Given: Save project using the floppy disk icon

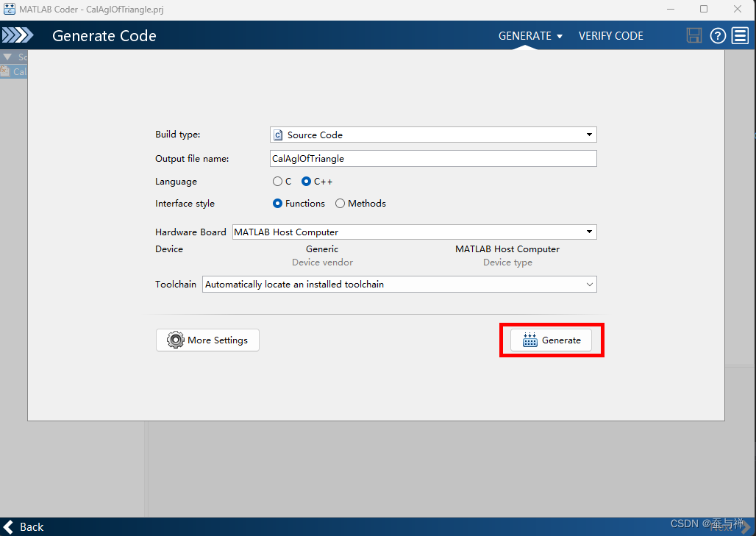Looking at the screenshot, I should [x=693, y=36].
